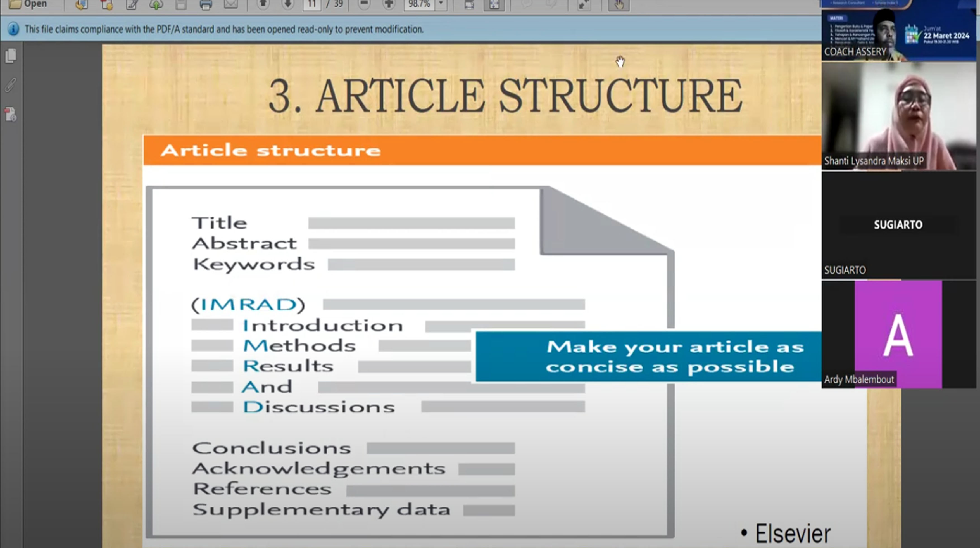Toggle the fit-page view button
Viewport: 980px width, 548px height.
(x=494, y=4)
